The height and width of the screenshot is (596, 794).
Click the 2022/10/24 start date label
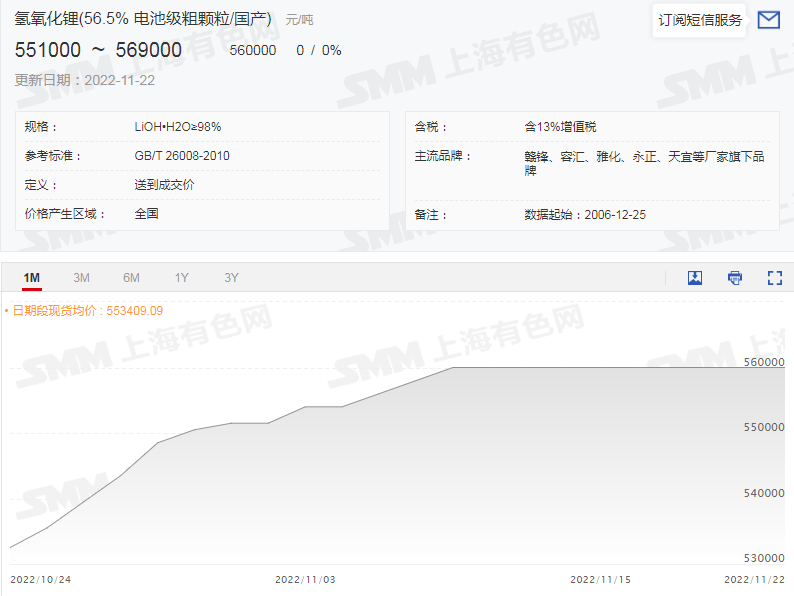41,579
